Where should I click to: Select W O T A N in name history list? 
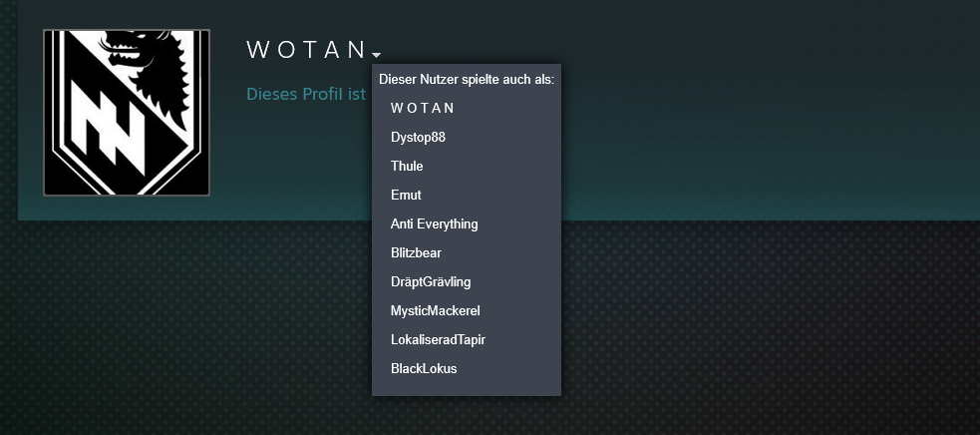pos(423,108)
